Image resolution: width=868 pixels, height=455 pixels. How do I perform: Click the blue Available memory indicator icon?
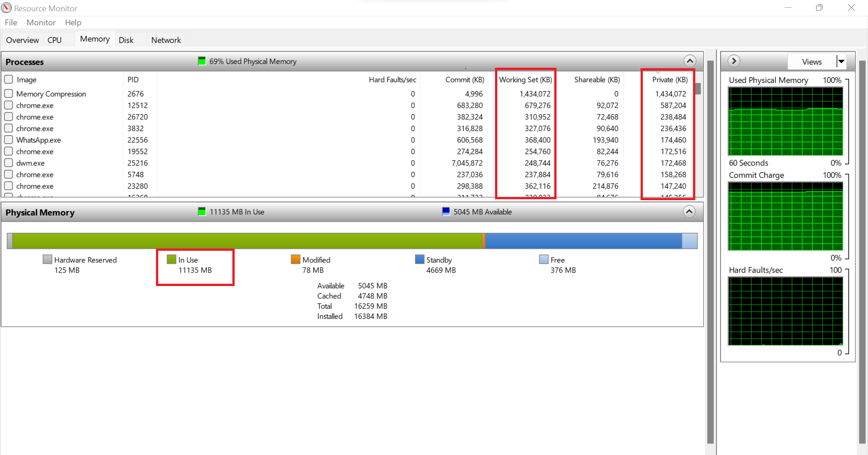446,211
